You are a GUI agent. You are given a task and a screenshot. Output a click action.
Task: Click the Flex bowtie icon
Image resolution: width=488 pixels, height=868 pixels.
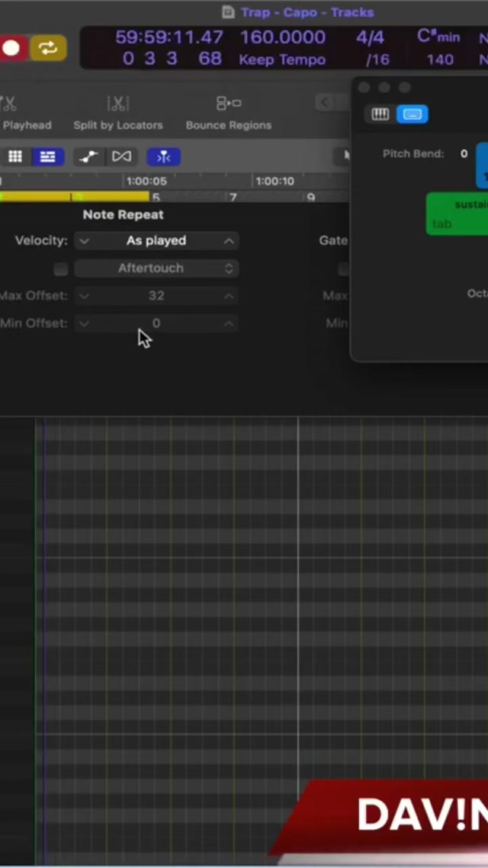121,156
